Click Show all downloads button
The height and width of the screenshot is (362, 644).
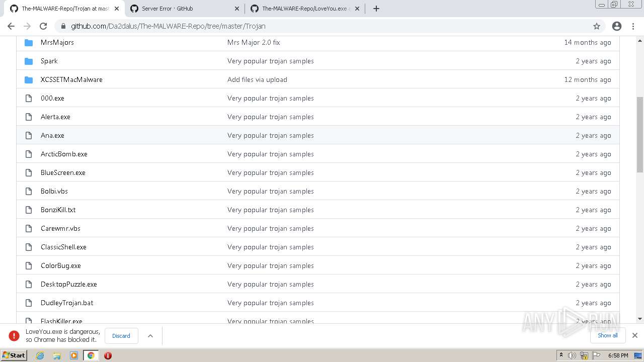click(x=608, y=335)
